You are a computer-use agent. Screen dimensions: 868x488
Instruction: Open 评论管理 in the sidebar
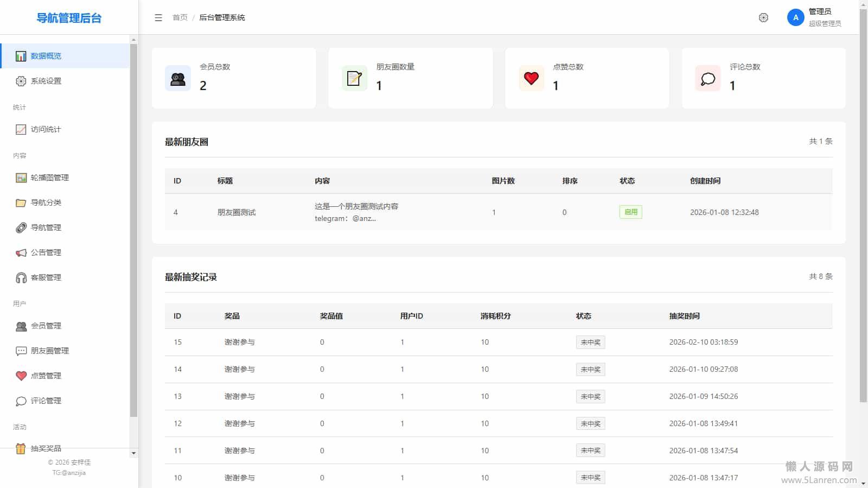(46, 401)
